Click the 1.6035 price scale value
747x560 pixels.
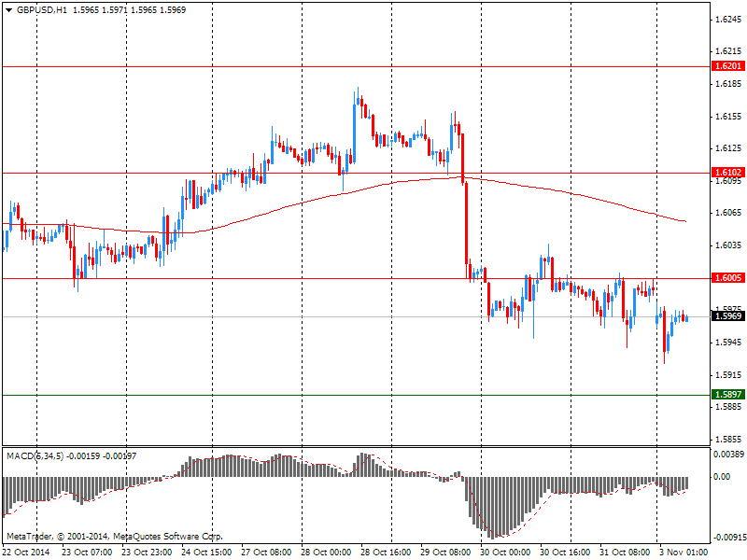click(x=728, y=245)
